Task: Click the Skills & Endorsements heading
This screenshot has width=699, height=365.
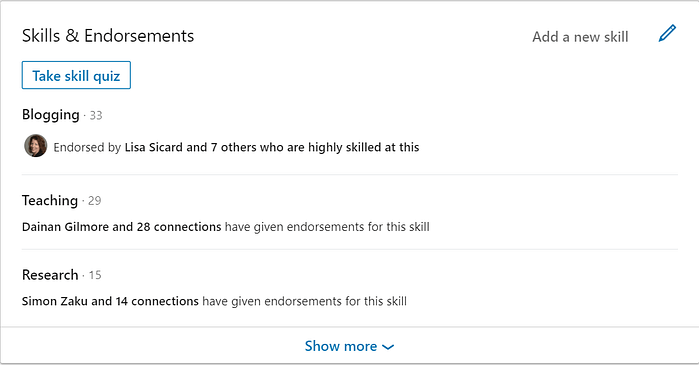Action: pyautogui.click(x=108, y=36)
